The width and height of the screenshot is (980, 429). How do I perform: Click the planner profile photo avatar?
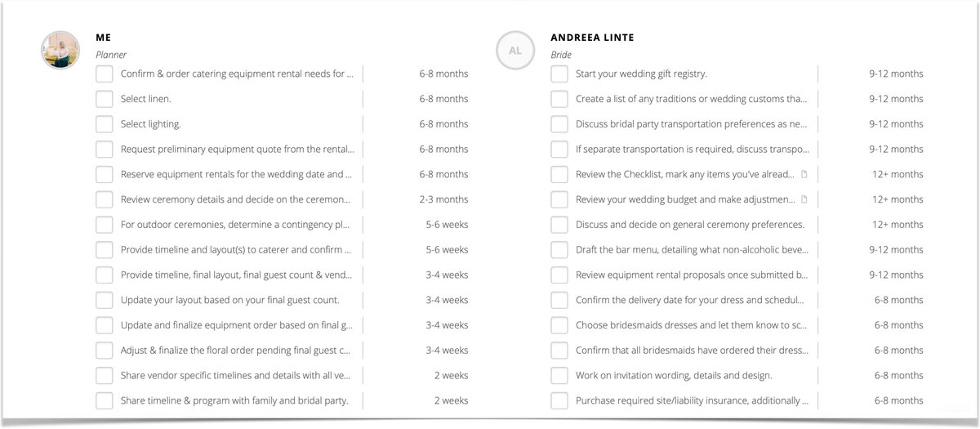coord(60,50)
